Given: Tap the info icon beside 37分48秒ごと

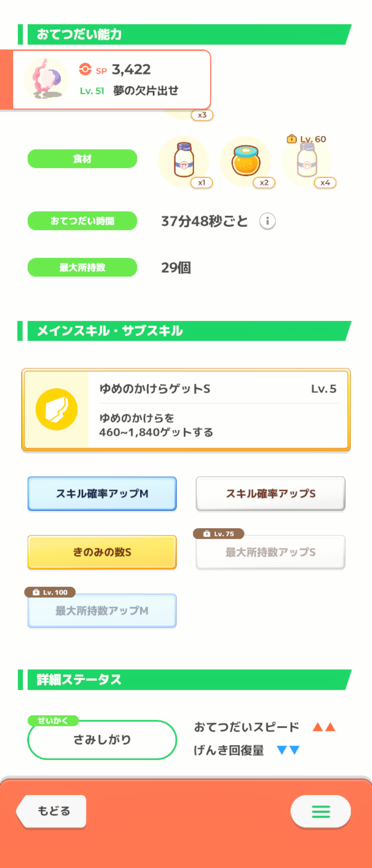Looking at the screenshot, I should point(267,221).
